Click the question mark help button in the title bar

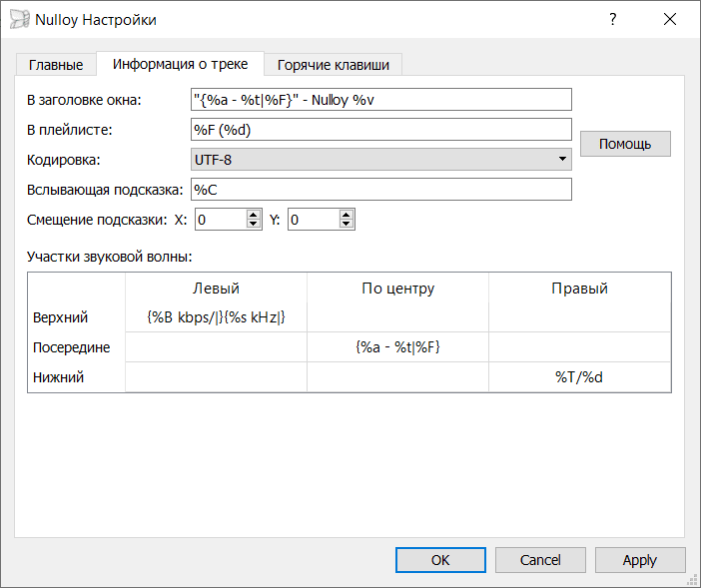[612, 19]
